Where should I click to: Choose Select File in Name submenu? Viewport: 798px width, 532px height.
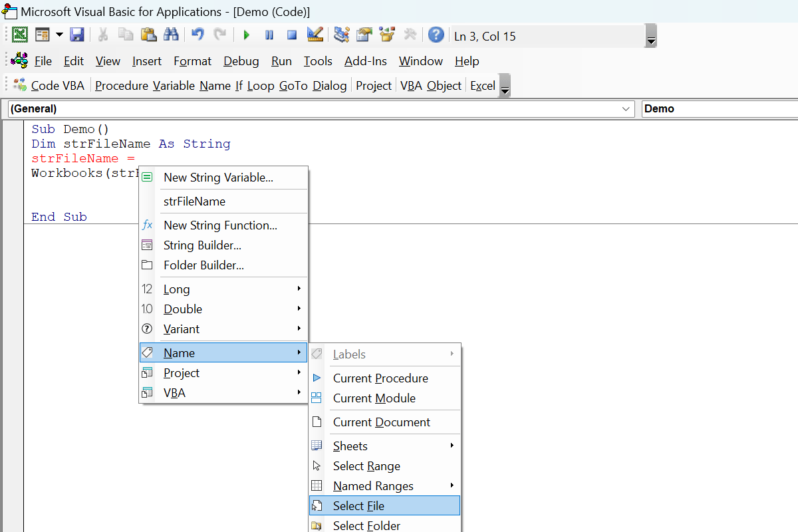click(385, 506)
